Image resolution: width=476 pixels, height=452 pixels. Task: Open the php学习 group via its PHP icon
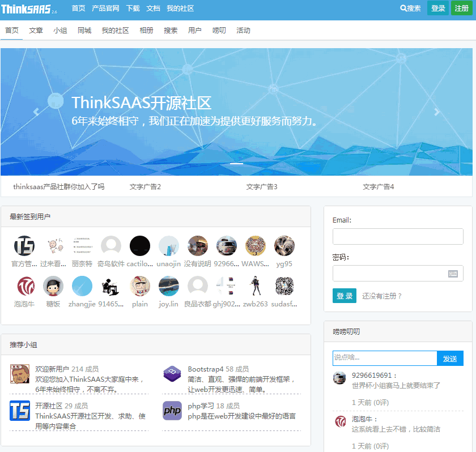tap(173, 410)
